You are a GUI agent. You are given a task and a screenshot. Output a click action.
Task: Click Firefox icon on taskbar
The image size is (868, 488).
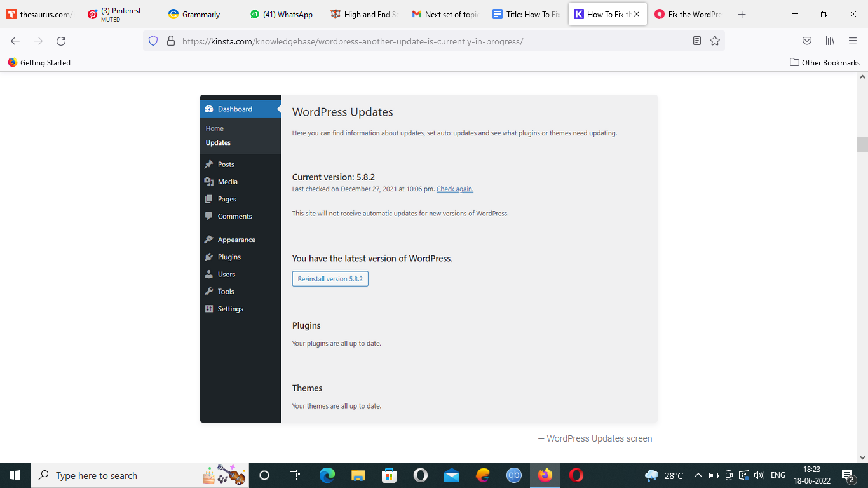tap(545, 475)
